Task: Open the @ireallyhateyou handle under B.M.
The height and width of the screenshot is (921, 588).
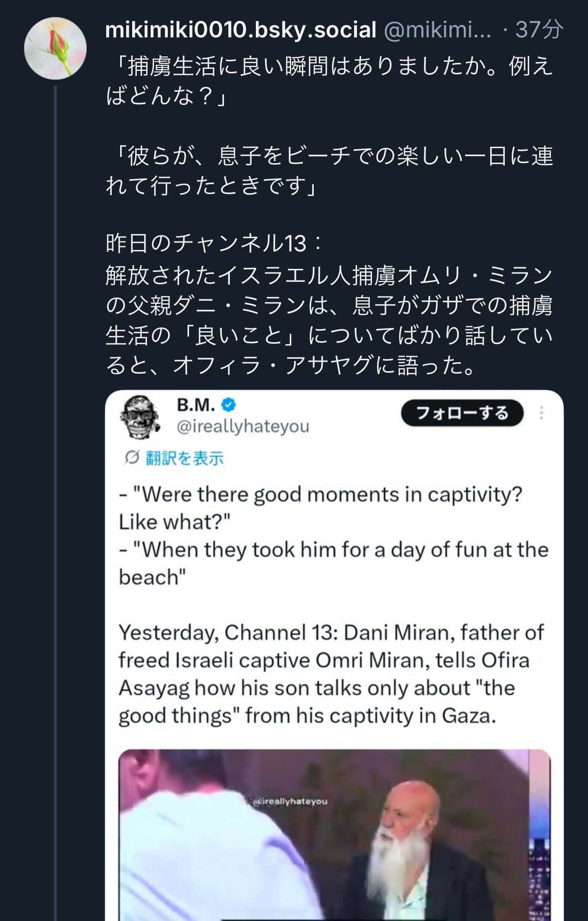Action: pyautogui.click(x=243, y=427)
